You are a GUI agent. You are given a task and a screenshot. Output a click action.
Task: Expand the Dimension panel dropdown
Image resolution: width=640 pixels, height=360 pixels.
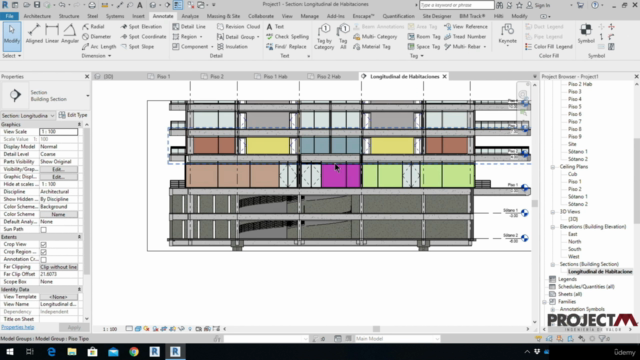coord(96,56)
